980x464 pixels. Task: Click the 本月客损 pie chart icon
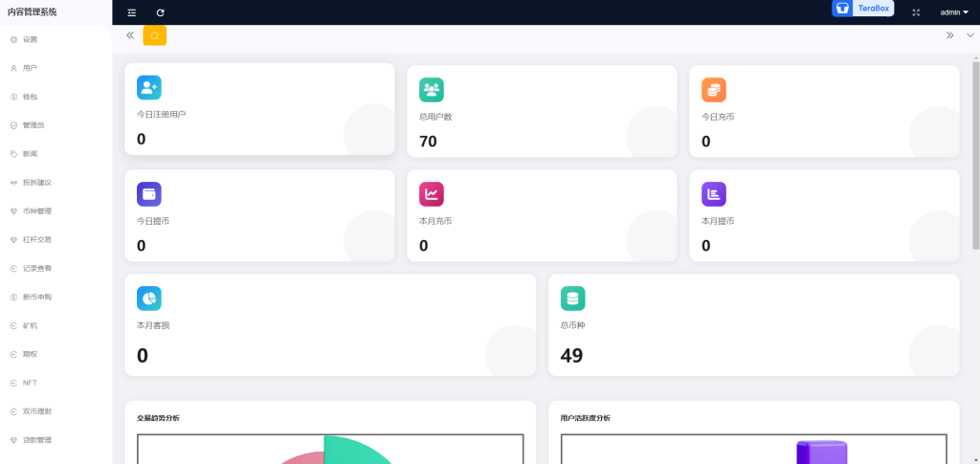(149, 298)
